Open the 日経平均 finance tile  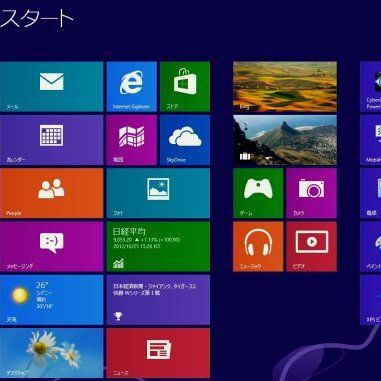click(x=158, y=247)
